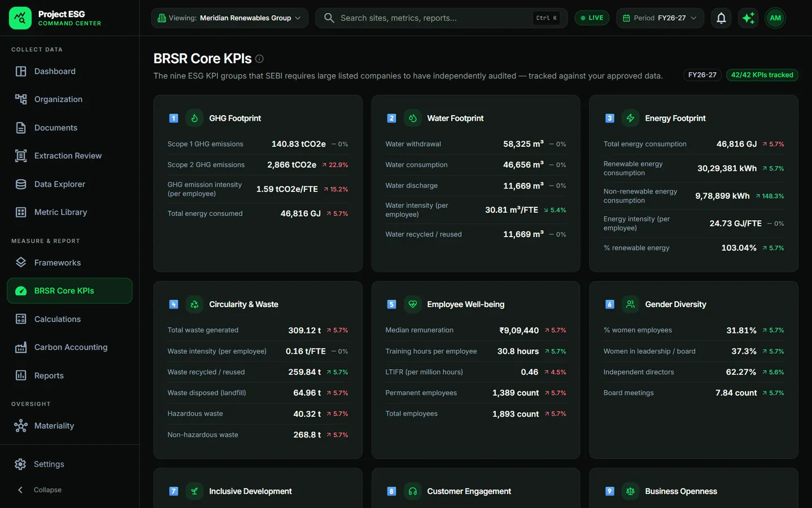Open the Period FY26-27 dropdown
Viewport: 812px width, 508px height.
(660, 18)
